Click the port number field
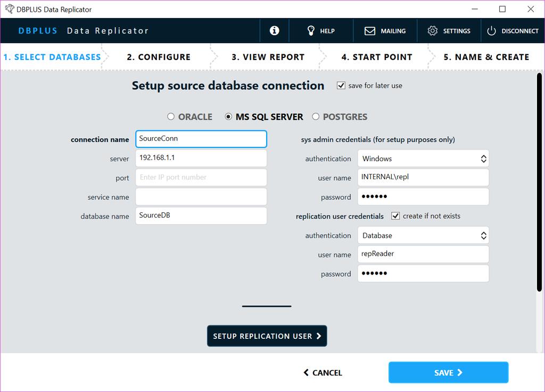 [x=201, y=178]
